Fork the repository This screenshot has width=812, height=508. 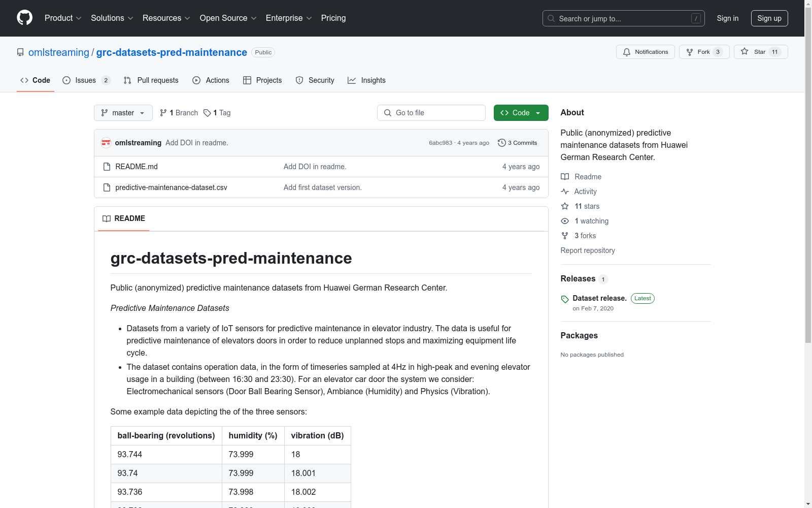click(704, 52)
